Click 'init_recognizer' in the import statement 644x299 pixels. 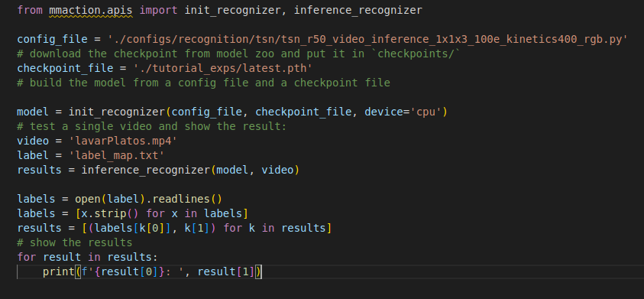click(233, 10)
